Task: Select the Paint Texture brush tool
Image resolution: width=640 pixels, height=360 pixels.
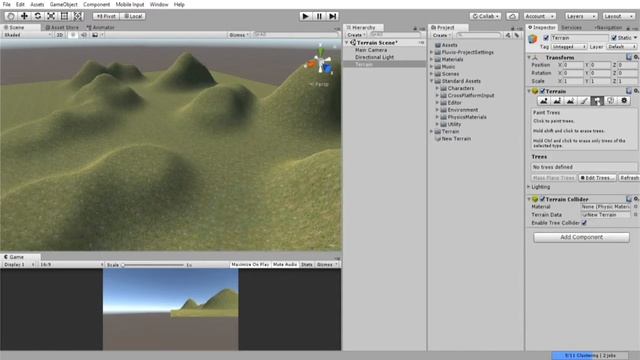Action: tap(584, 101)
